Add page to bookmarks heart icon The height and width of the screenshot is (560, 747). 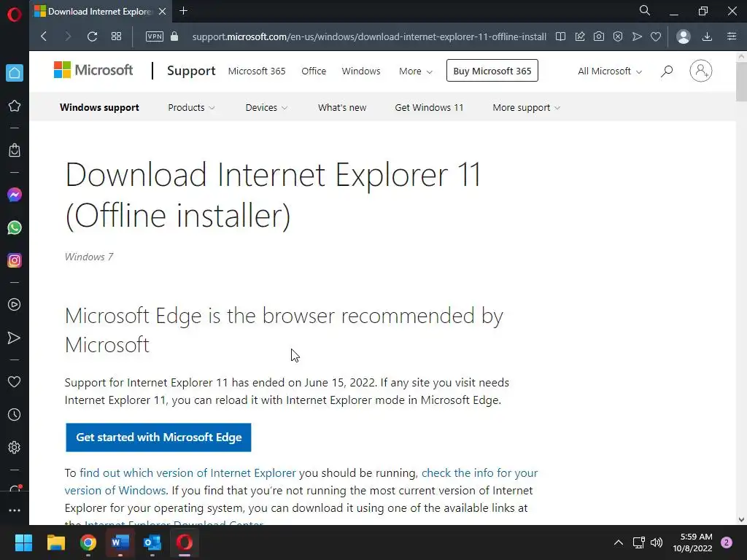(656, 36)
